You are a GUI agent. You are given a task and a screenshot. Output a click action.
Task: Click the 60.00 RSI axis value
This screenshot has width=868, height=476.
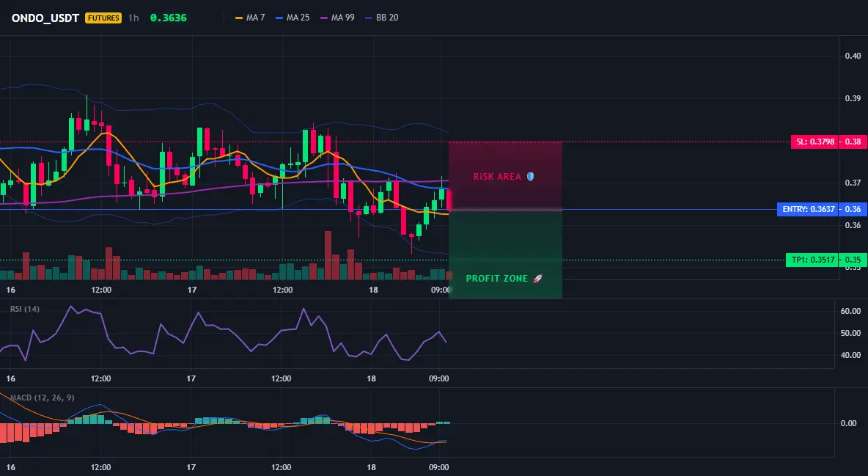850,311
